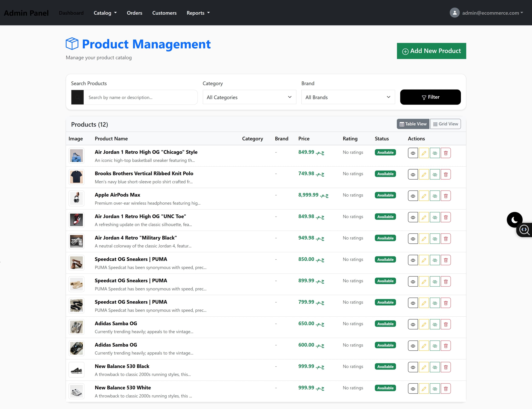Open the code inspector floating icon

[x=524, y=230]
